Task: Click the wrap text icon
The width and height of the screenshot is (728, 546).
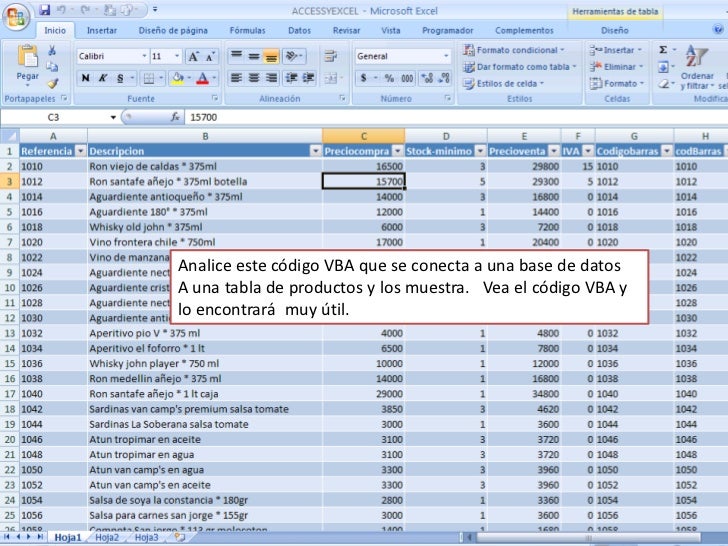Action: tap(331, 57)
